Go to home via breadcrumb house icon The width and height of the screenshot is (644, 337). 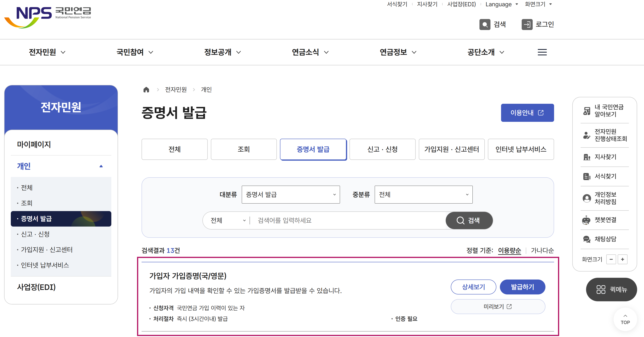(x=146, y=89)
